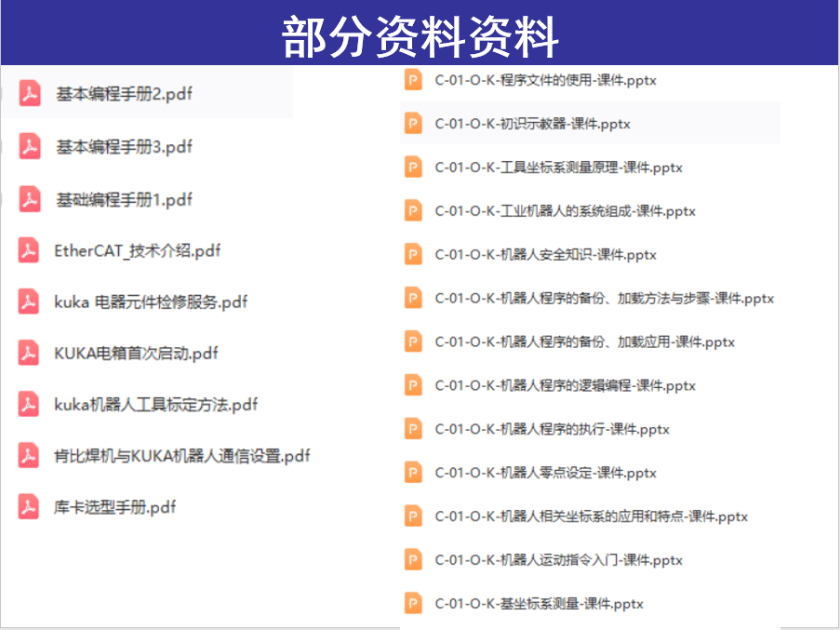Click PDF icon beside 基本编程手册2.pdf

(x=30, y=93)
